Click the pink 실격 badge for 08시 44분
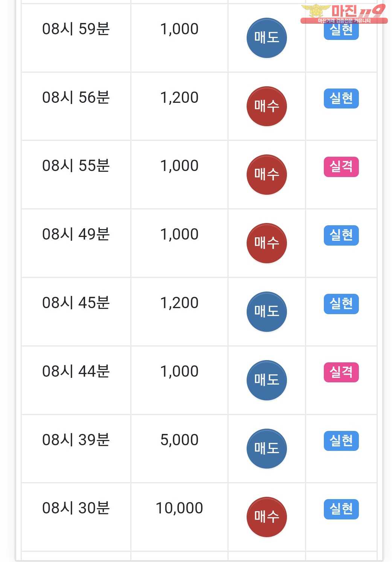 (x=341, y=373)
